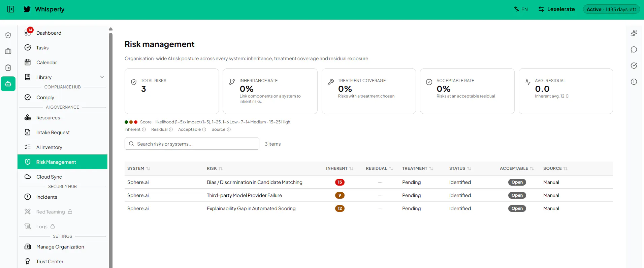Open Resources under AI Governance

62,118
